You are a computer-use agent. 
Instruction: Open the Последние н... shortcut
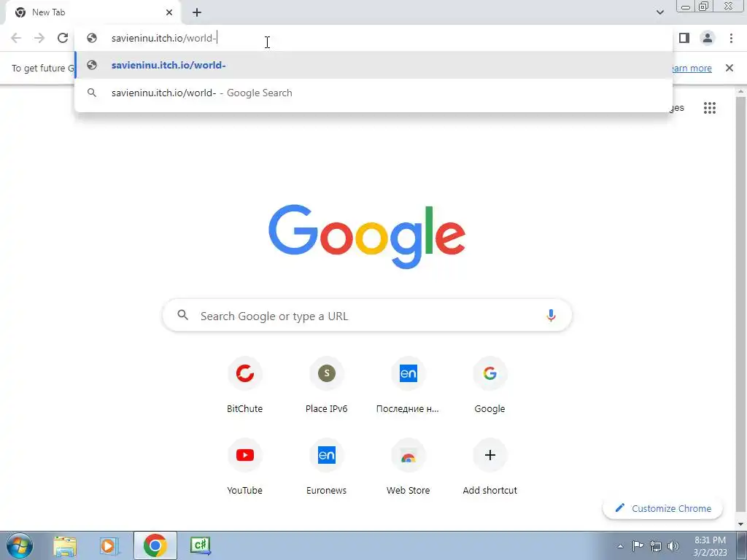pos(408,385)
